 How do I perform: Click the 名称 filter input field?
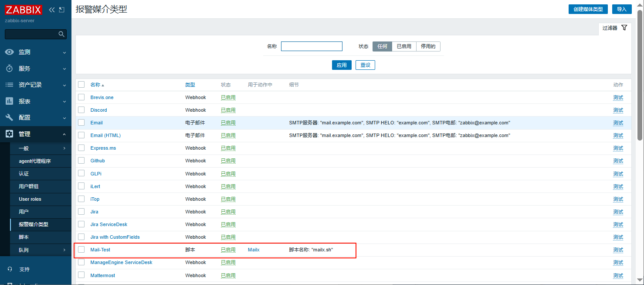pos(312,46)
